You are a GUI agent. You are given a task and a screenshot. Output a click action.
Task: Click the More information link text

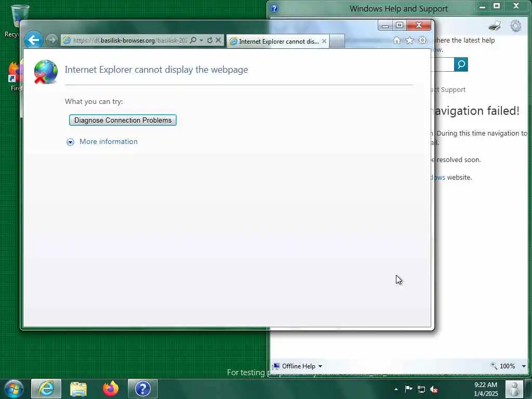109,141
